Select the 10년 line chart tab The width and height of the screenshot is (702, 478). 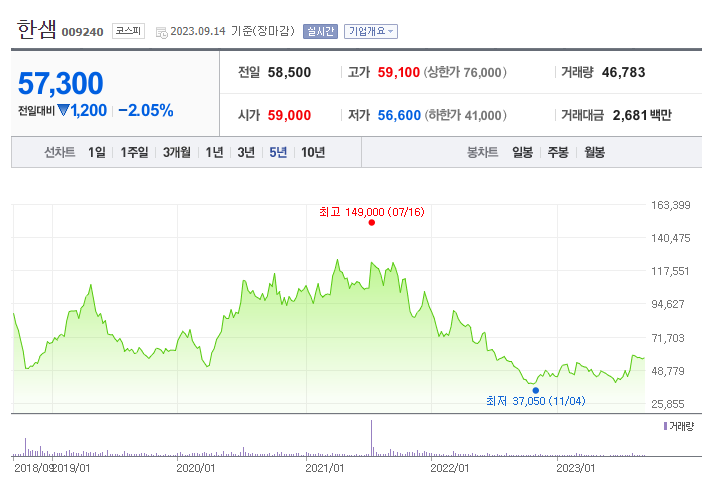[313, 152]
